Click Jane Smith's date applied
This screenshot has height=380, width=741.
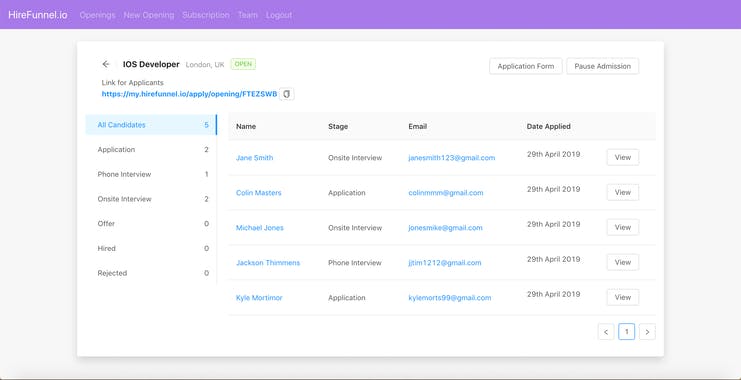pyautogui.click(x=553, y=154)
